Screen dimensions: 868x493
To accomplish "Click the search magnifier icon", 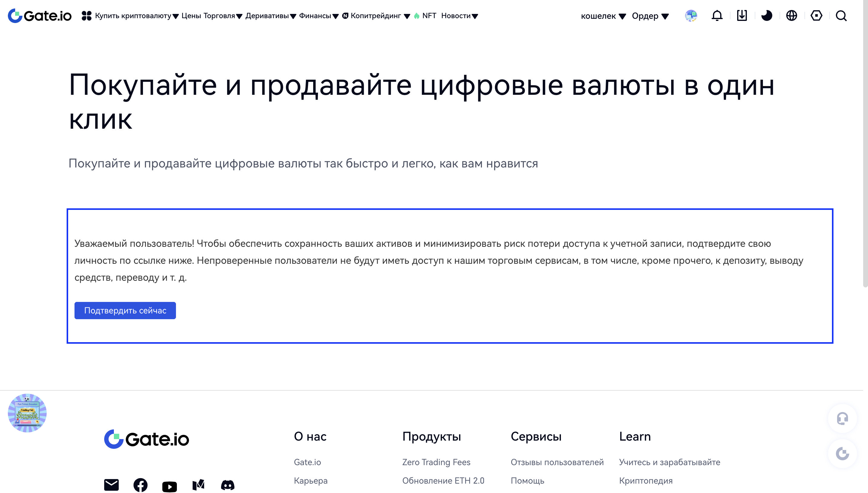I will (x=841, y=15).
